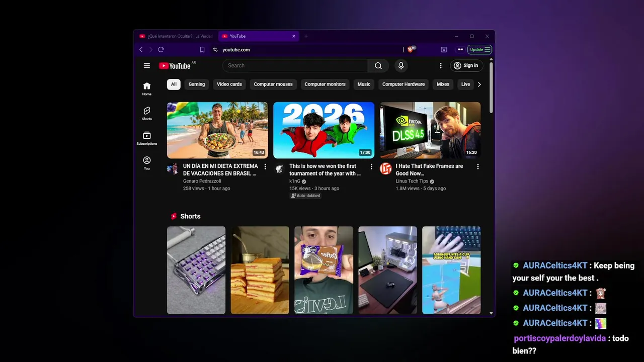Open the 2026 wingsuit video thumbnail
The width and height of the screenshot is (644, 362).
324,130
